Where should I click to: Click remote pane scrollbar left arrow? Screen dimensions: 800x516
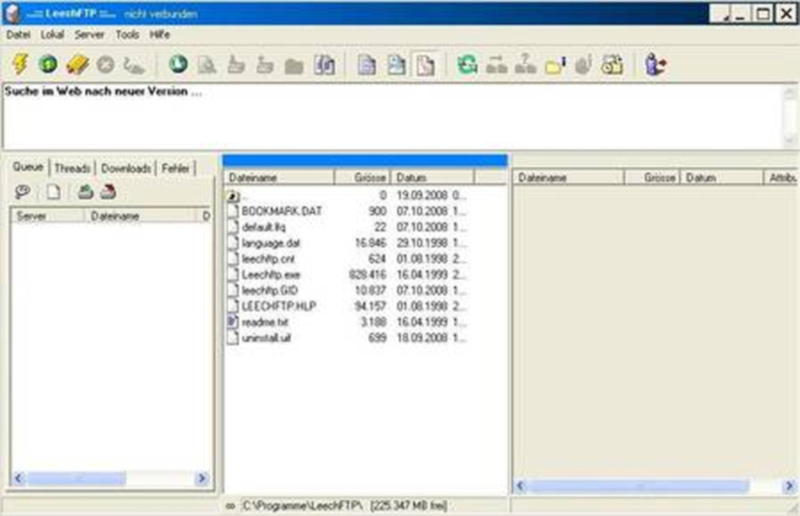tap(520, 485)
